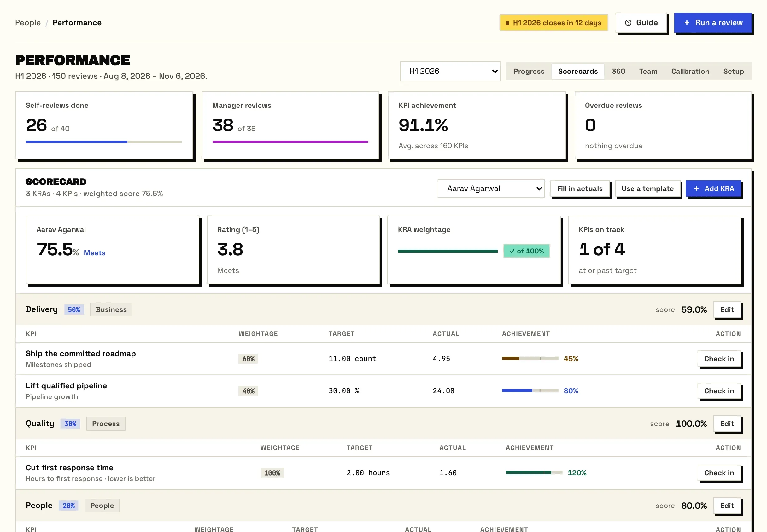Click the KRA weightage progress bar
The width and height of the screenshot is (767, 532).
pyautogui.click(x=448, y=251)
